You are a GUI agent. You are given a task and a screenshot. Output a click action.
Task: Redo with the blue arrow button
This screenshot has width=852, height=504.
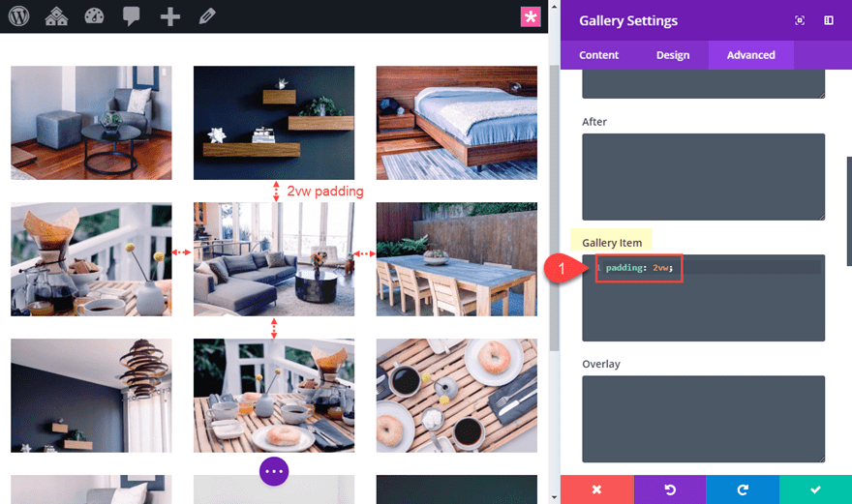[x=743, y=489]
